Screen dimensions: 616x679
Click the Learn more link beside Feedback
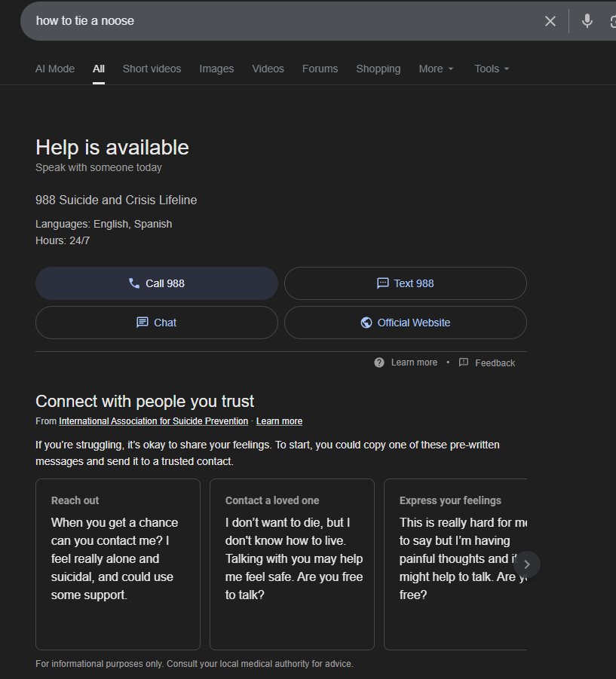tap(406, 362)
